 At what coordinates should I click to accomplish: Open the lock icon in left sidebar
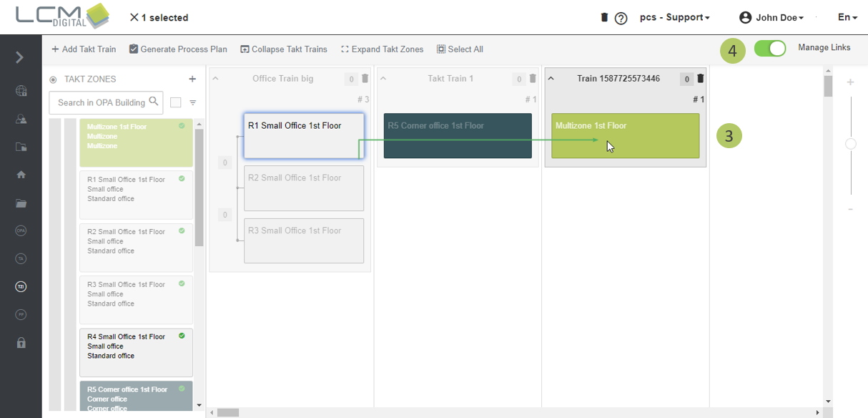21,343
